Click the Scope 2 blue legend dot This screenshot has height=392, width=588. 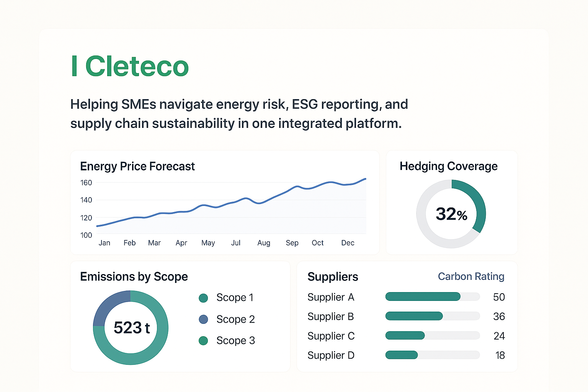203,319
